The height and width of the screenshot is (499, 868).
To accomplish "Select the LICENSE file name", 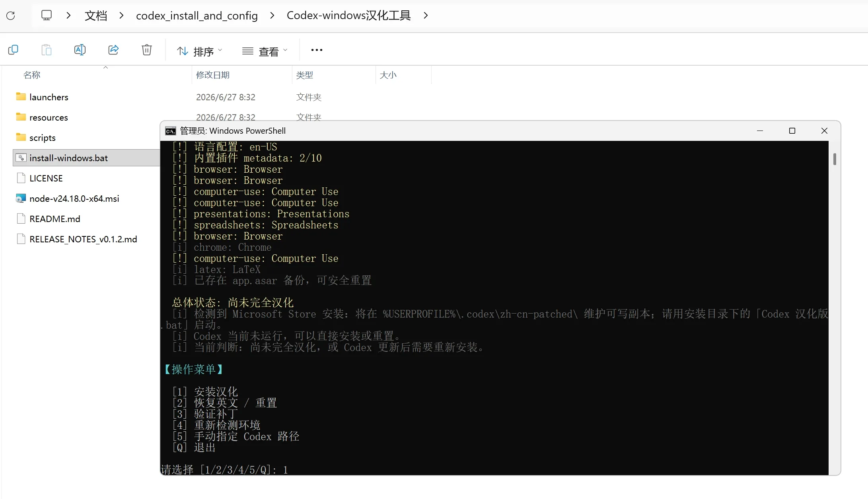I will click(46, 178).
